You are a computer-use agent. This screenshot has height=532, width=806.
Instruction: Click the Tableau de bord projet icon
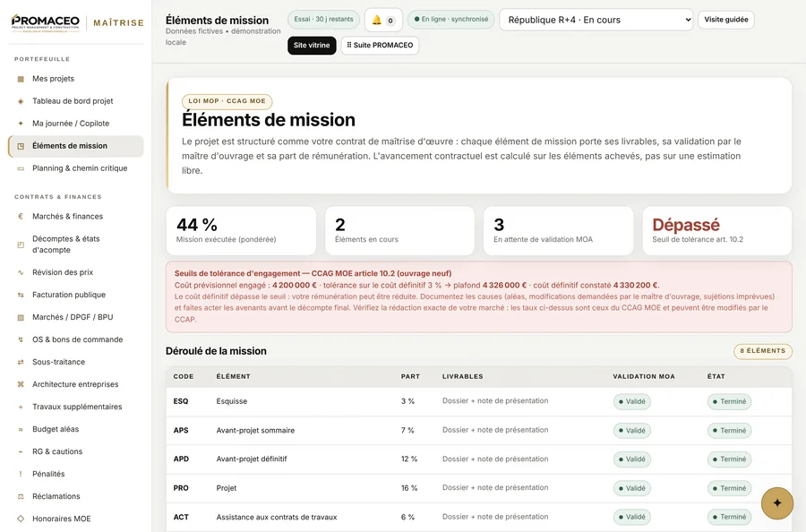pos(21,101)
